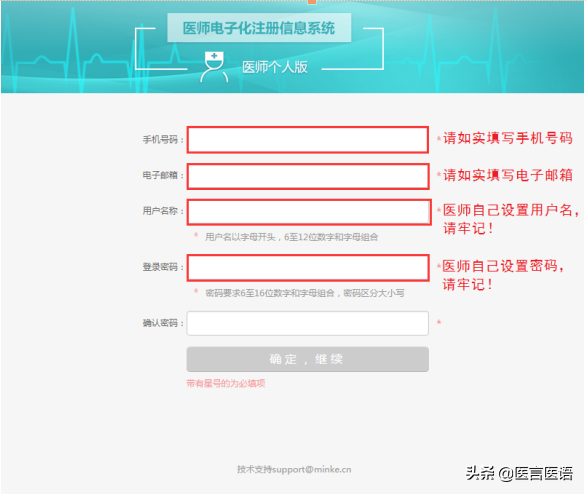Click the 登录密码 input field

pos(308,268)
